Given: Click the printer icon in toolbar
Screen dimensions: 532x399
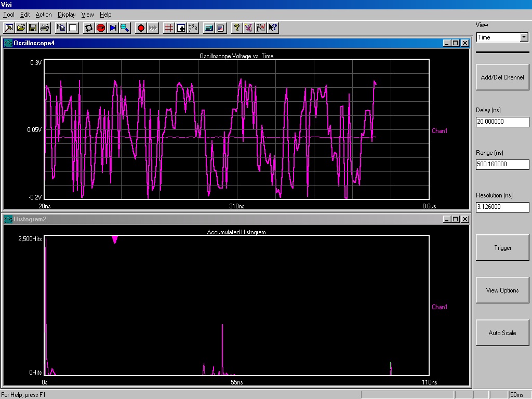Looking at the screenshot, I should coord(45,28).
